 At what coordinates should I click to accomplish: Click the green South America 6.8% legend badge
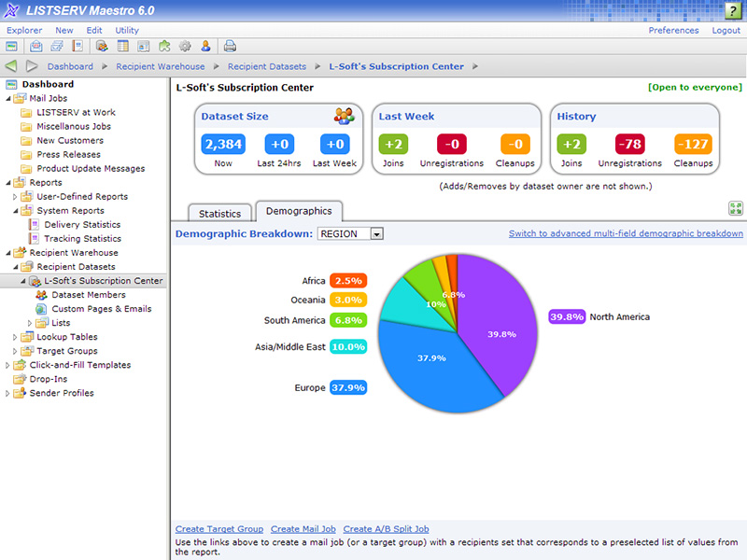pyautogui.click(x=348, y=320)
